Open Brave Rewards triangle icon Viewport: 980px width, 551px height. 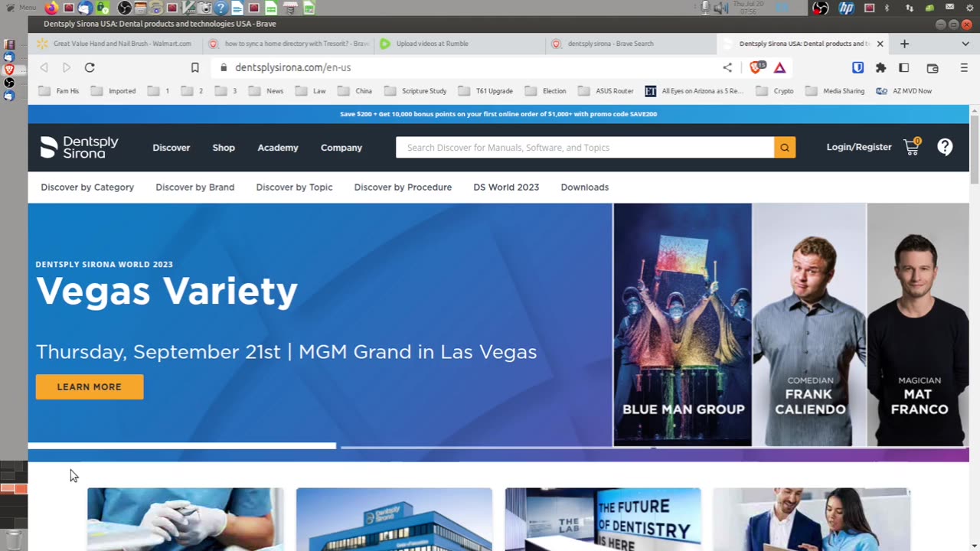tap(779, 67)
